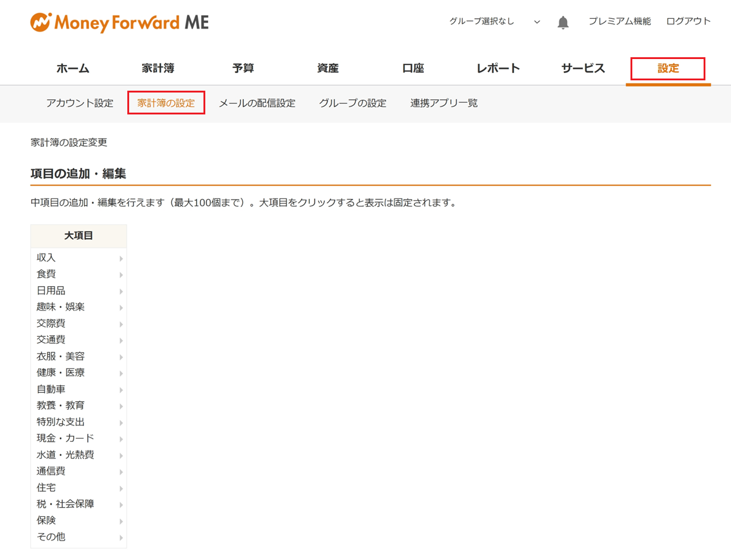
Task: Click the Money Forward ME logo
Action: pyautogui.click(x=119, y=23)
